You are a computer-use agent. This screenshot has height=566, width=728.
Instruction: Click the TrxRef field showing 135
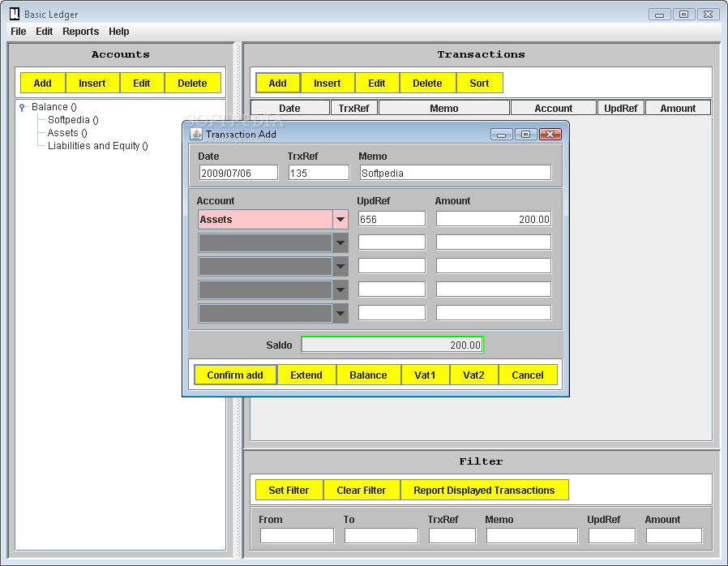pos(319,173)
